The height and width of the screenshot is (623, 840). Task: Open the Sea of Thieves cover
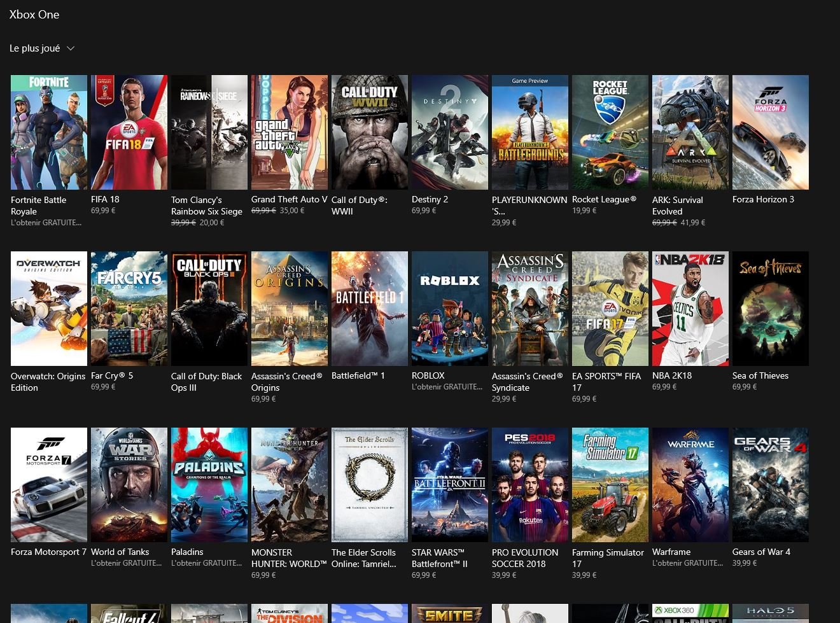pos(771,309)
